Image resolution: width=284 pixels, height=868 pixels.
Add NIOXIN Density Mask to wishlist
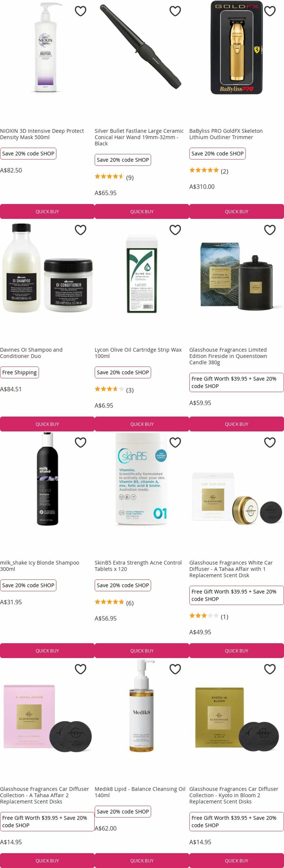click(x=80, y=11)
